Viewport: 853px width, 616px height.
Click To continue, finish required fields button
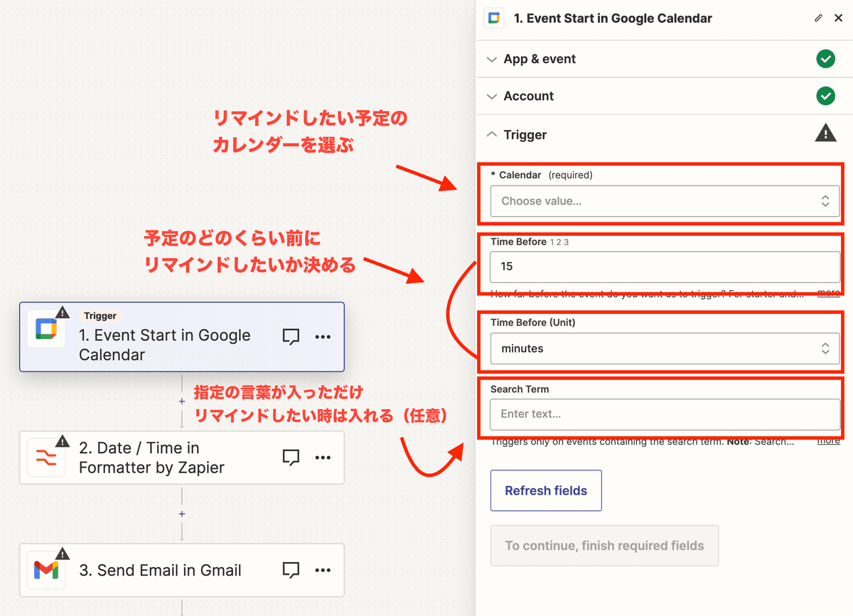coord(604,546)
